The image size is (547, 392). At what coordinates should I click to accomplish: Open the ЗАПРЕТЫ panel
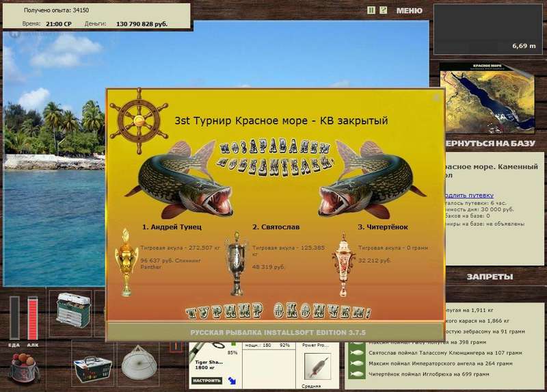(x=490, y=277)
